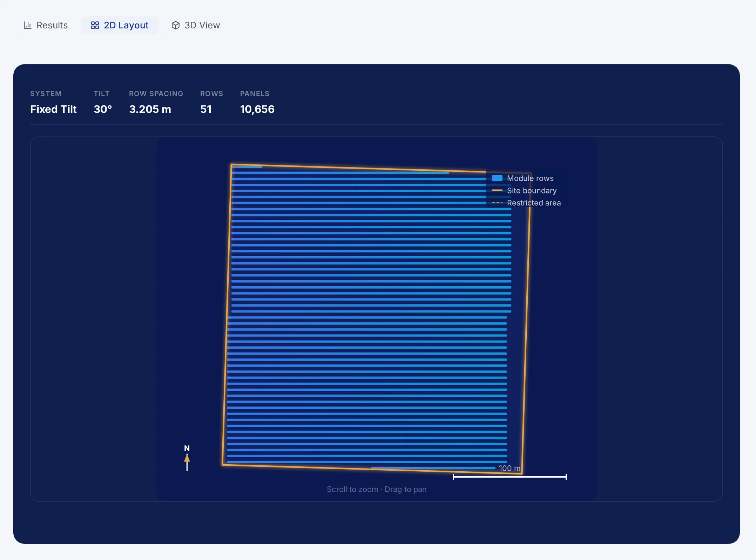756x560 pixels.
Task: Click the Module rows blue legend swatch
Action: (497, 178)
